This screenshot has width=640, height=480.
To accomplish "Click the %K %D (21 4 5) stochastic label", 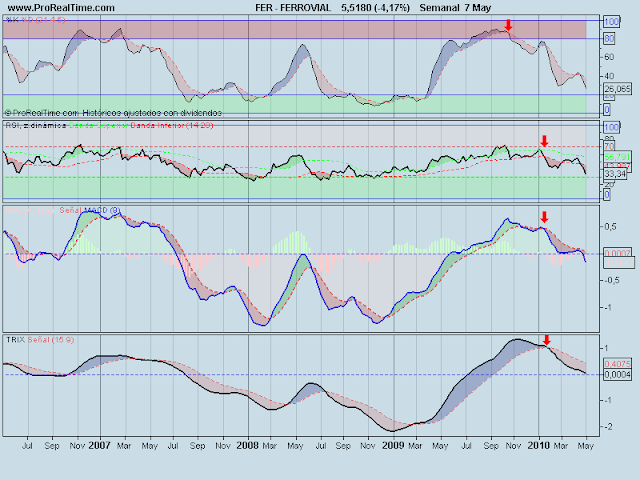I will (35, 20).
